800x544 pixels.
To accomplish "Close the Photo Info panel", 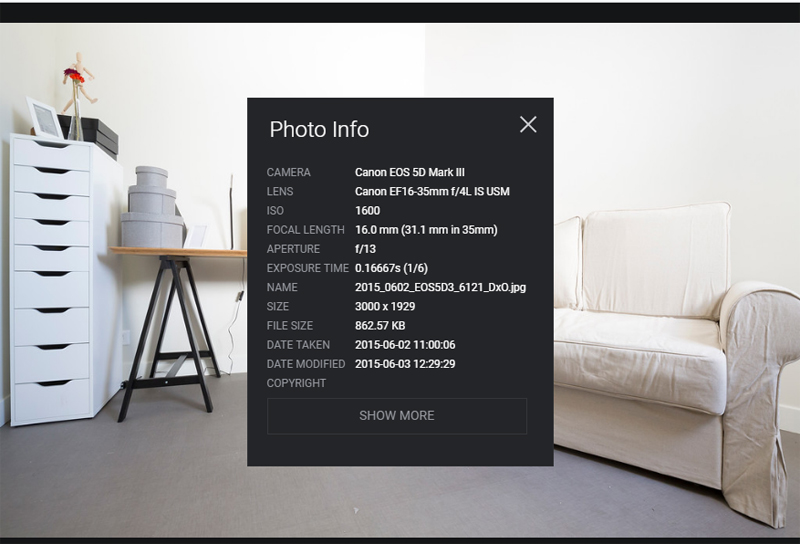I will click(528, 124).
